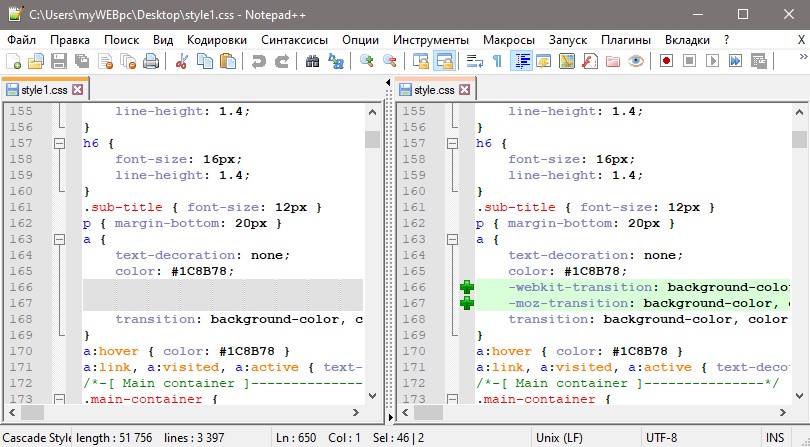The height and width of the screenshot is (447, 810).
Task: Click the added-line plus marker on line 166
Action: point(467,287)
